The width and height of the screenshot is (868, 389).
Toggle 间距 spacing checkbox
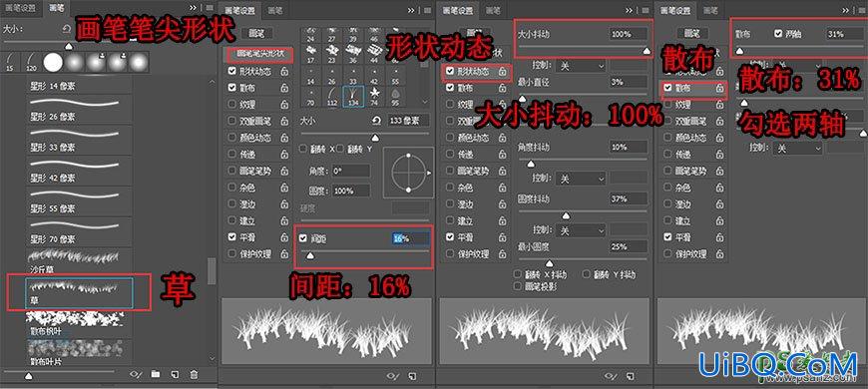(x=303, y=238)
